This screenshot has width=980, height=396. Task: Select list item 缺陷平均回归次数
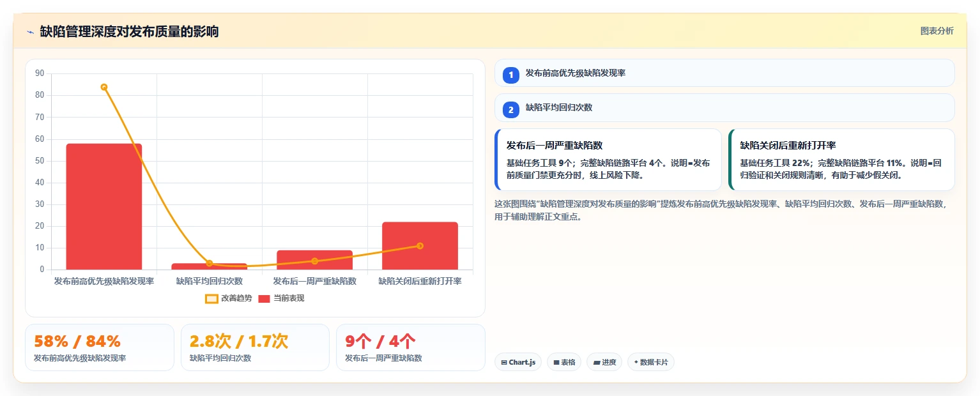724,107
